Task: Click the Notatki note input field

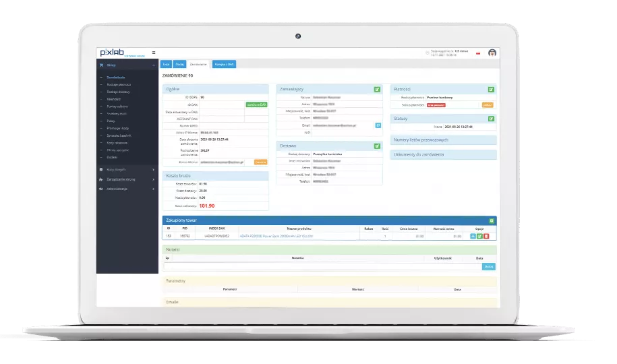Action: tap(323, 267)
